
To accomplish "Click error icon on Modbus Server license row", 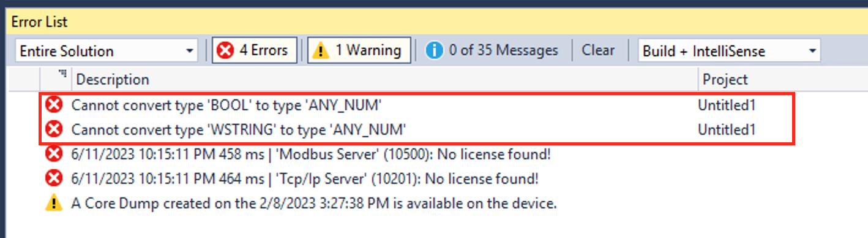I will pyautogui.click(x=54, y=154).
